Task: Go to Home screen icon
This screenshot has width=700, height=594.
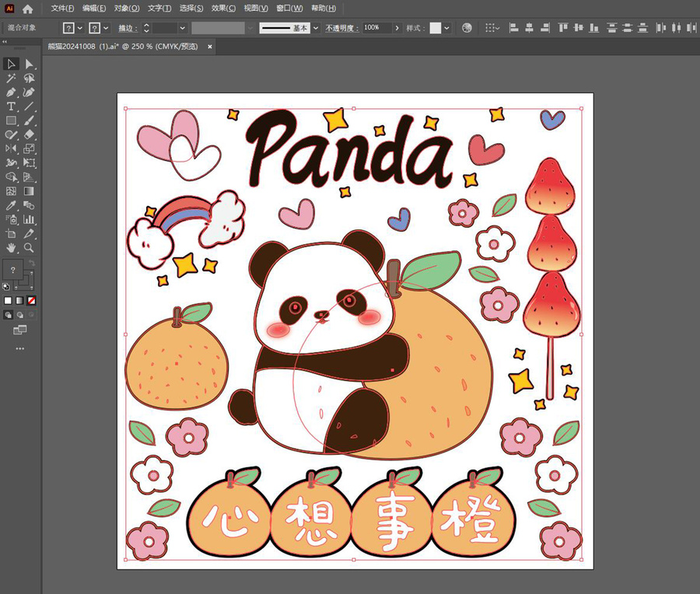Action: point(28,9)
